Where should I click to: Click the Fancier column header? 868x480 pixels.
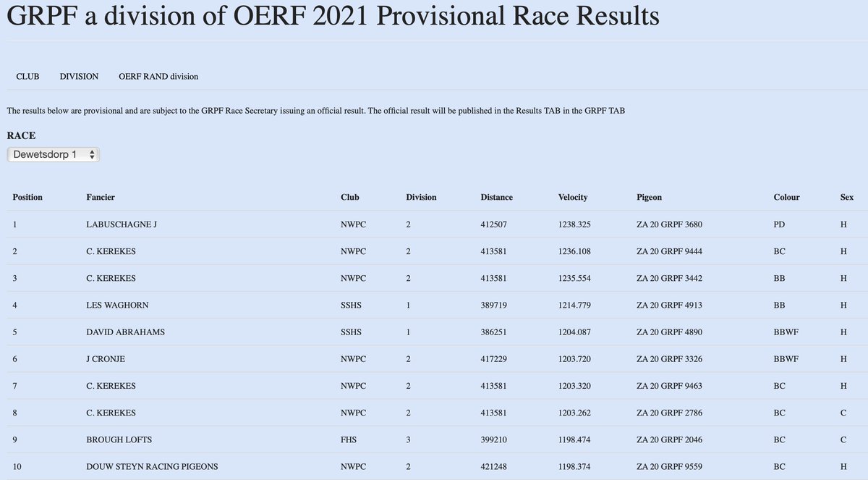point(101,197)
